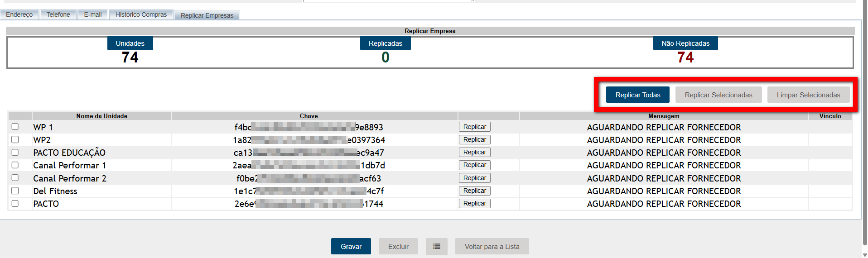Image resolution: width=868 pixels, height=258 pixels.
Task: Select the PACTO EDUCAÇÃO row checkbox
Action: pyautogui.click(x=15, y=153)
